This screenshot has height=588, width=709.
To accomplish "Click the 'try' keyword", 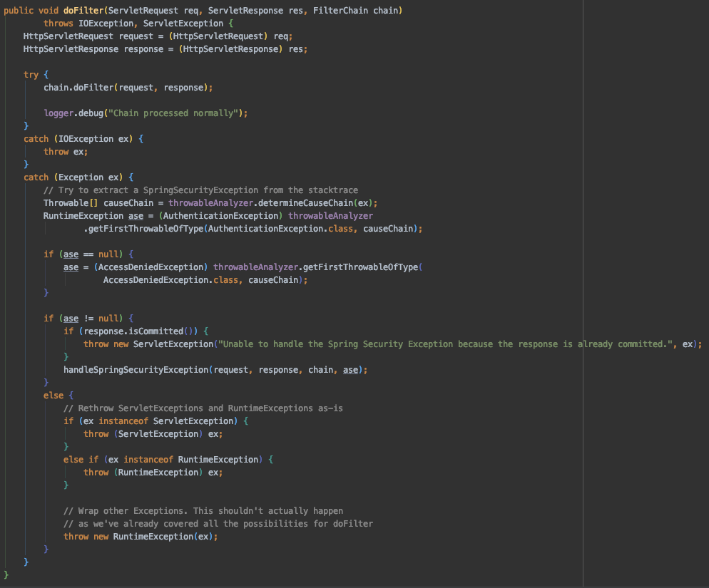I will (x=31, y=75).
